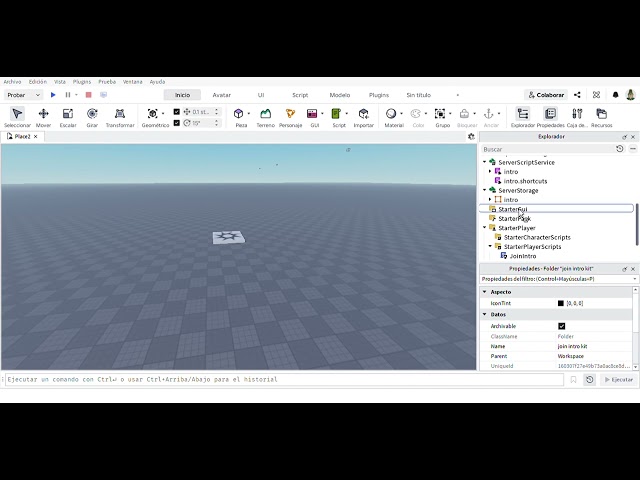
Task: Expand the intro model under ServerStorage
Action: (x=490, y=200)
